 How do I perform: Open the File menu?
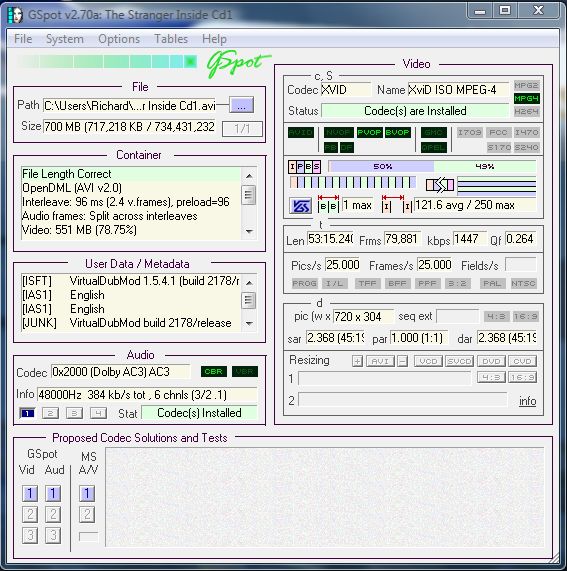coord(23,39)
